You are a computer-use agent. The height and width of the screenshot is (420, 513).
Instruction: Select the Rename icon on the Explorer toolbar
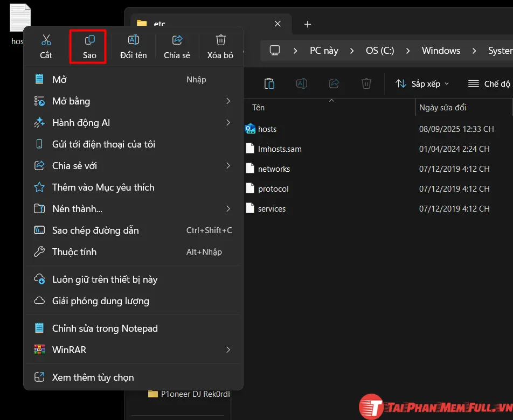click(x=301, y=83)
